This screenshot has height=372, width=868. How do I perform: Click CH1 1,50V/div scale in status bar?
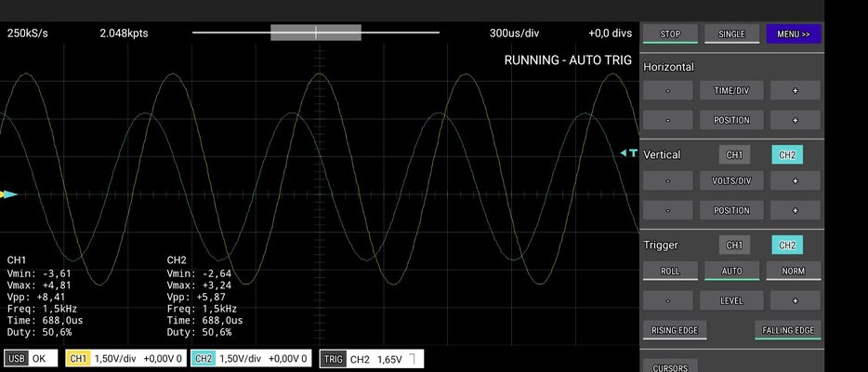(x=114, y=359)
